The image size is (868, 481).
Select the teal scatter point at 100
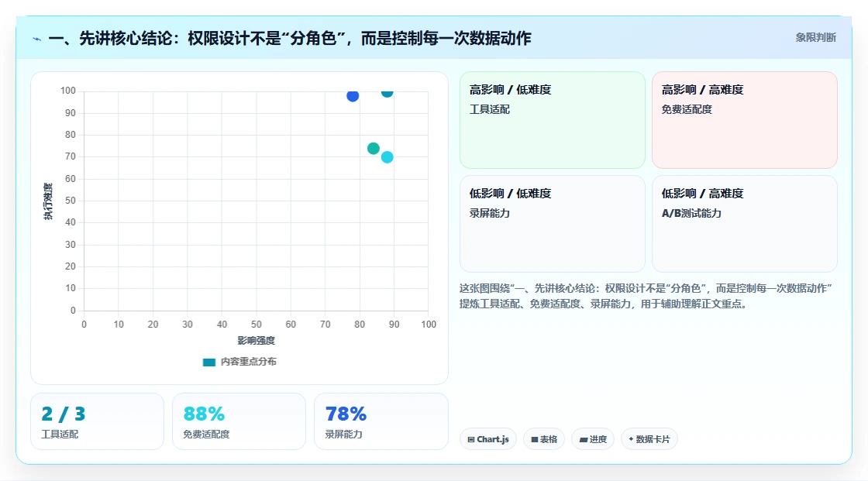[x=387, y=92]
